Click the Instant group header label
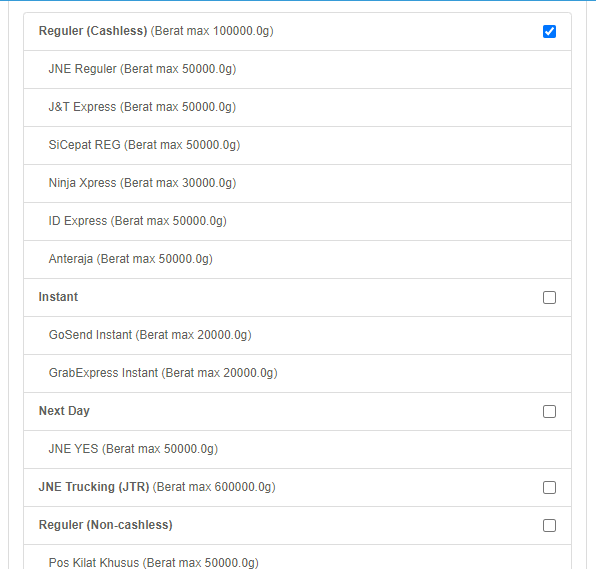 pos(58,297)
